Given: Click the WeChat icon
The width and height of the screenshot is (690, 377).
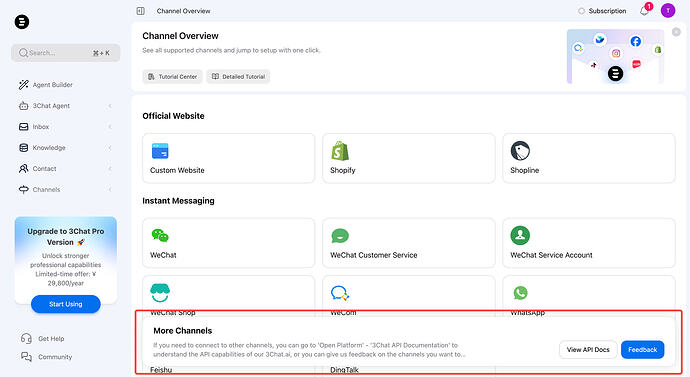Looking at the screenshot, I should 160,235.
